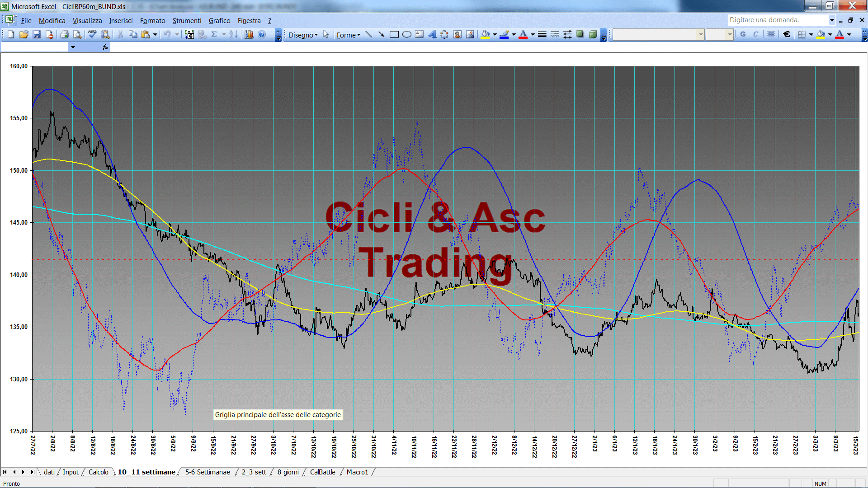Open Excel help question mark icon
Screen dimensions: 868x488
[x=262, y=34]
